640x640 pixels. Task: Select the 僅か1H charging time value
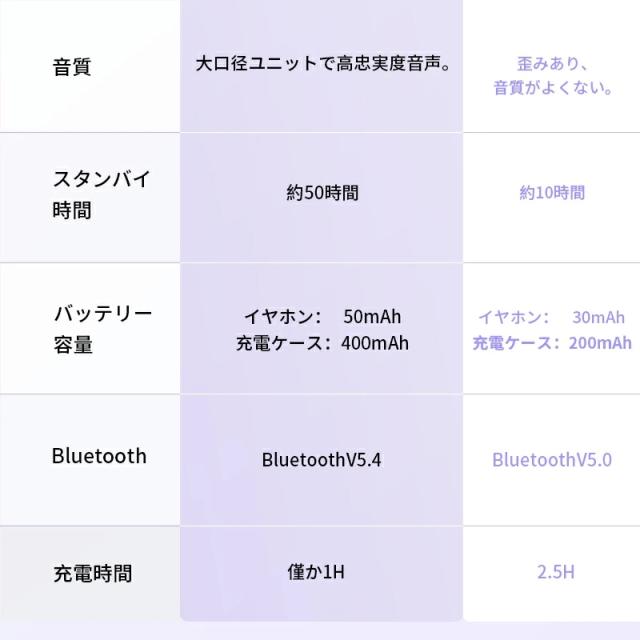coord(321,573)
